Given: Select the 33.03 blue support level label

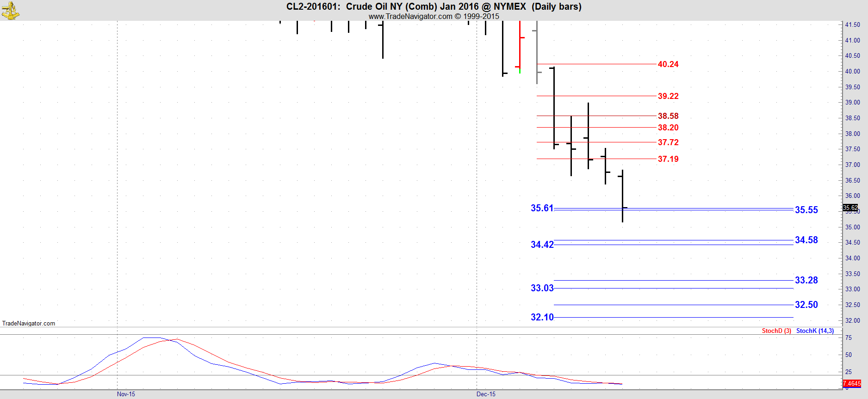Looking at the screenshot, I should 542,288.
